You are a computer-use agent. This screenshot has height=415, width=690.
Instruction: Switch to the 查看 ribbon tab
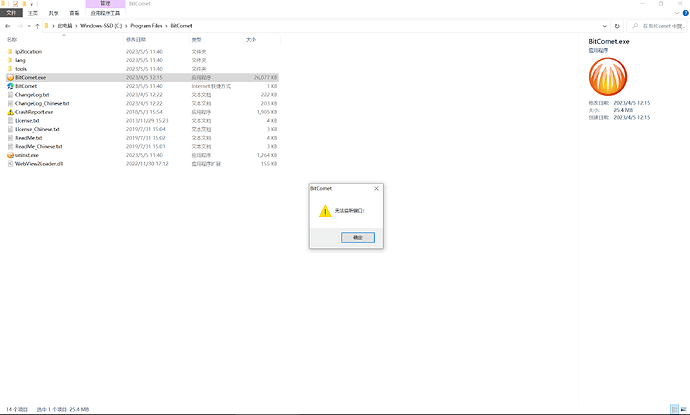[74, 15]
